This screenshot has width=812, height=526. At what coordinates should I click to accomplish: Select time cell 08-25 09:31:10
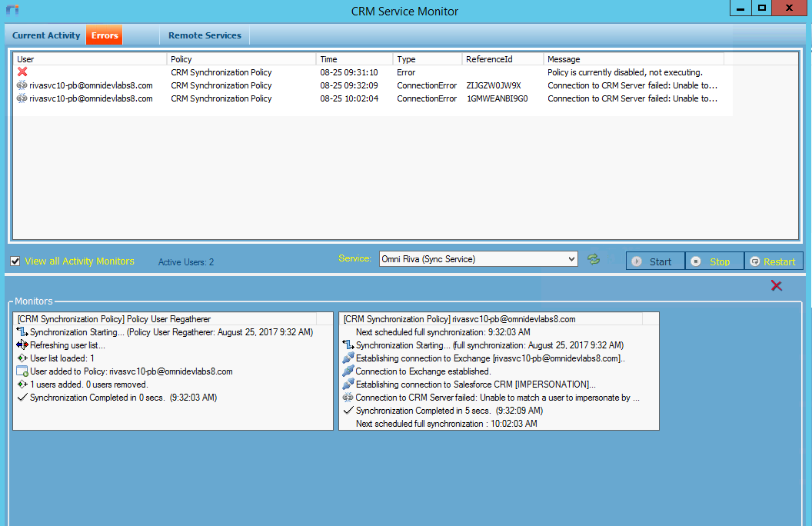coord(349,72)
